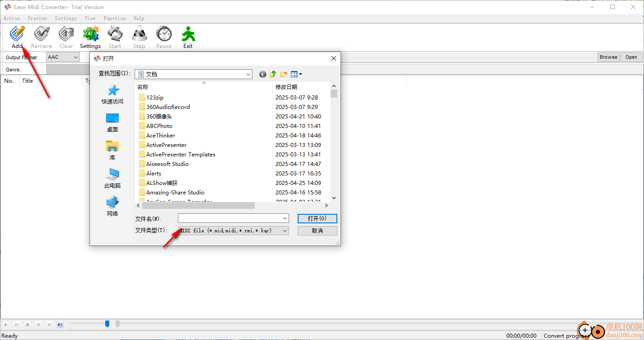Create new folder icon in dialog
This screenshot has height=340, width=644.
(x=284, y=74)
